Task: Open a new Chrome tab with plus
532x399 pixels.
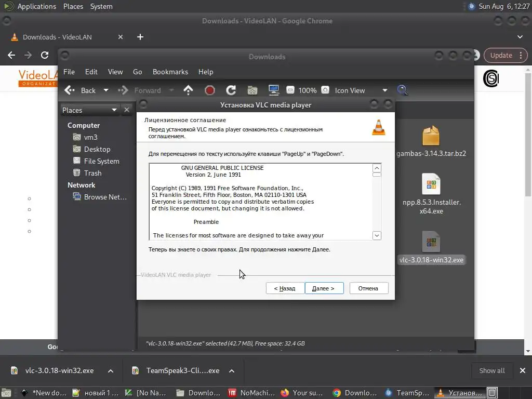Action: [140, 37]
